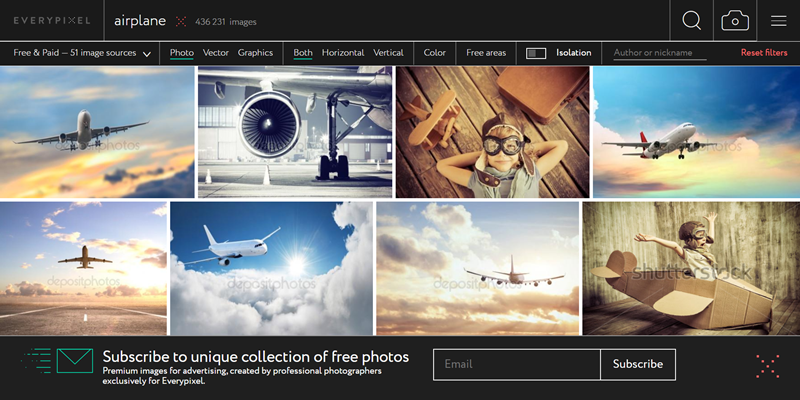
Task: Select the Vector type tab
Action: tap(216, 53)
